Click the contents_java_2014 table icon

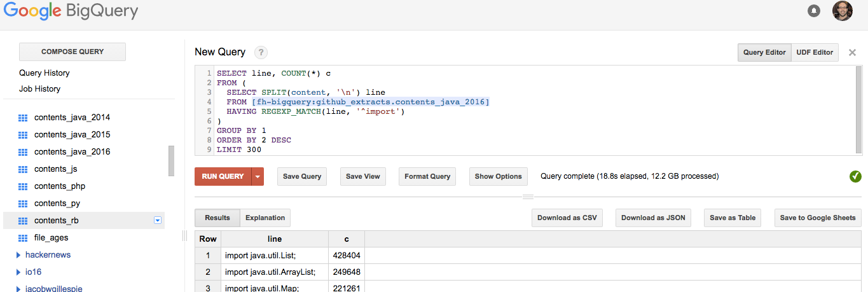(x=24, y=118)
